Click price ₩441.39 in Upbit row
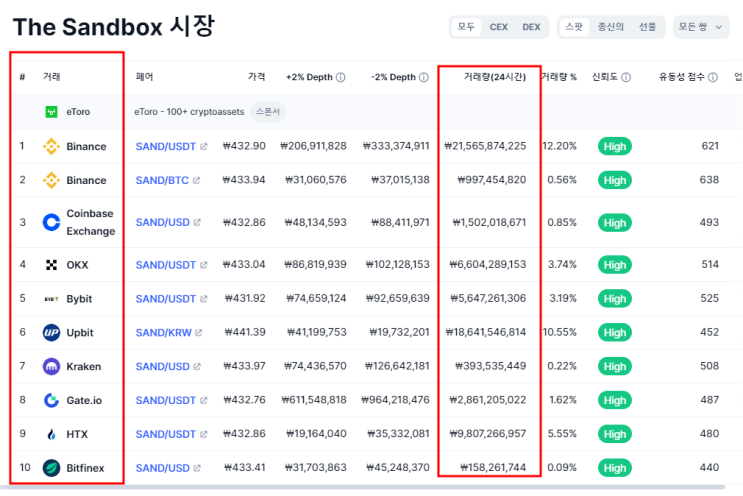The height and width of the screenshot is (496, 743). pyautogui.click(x=245, y=332)
